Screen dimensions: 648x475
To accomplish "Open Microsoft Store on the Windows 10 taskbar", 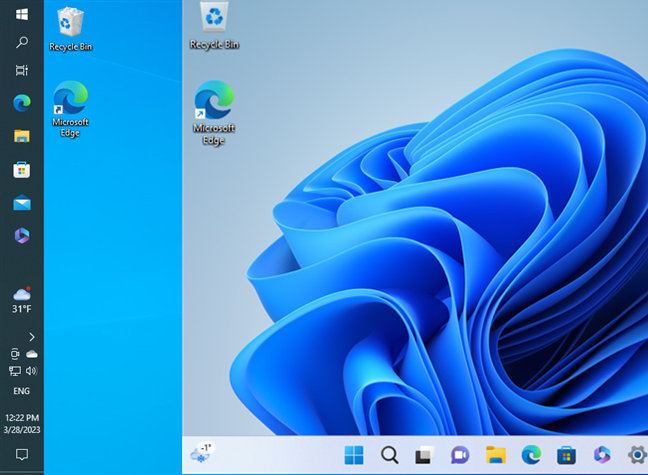I will pyautogui.click(x=22, y=169).
